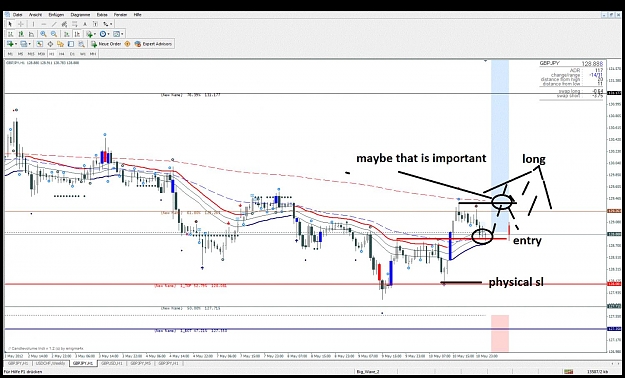Toggle chart shift from right edge
Screen dimensions: 625x378
tap(77, 34)
